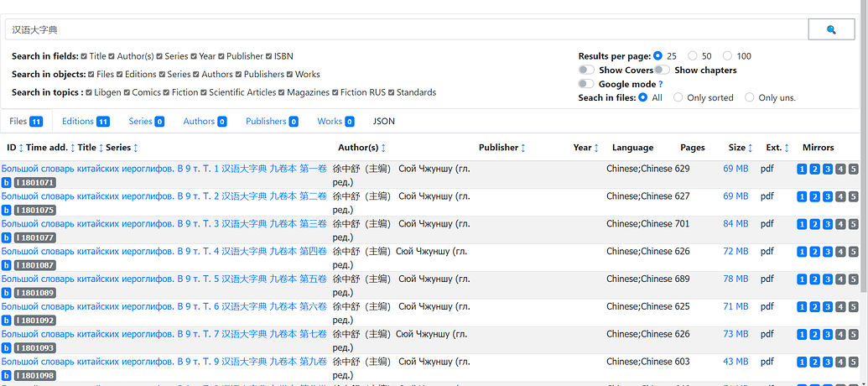Click the magnifying glass search button

[831, 29]
